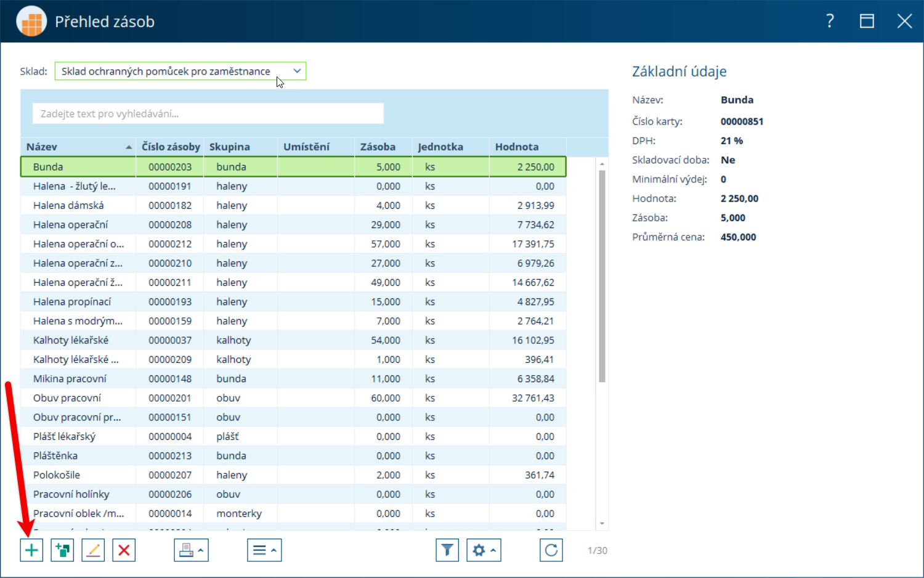
Task: Click the funnel Filter button
Action: [x=447, y=550]
